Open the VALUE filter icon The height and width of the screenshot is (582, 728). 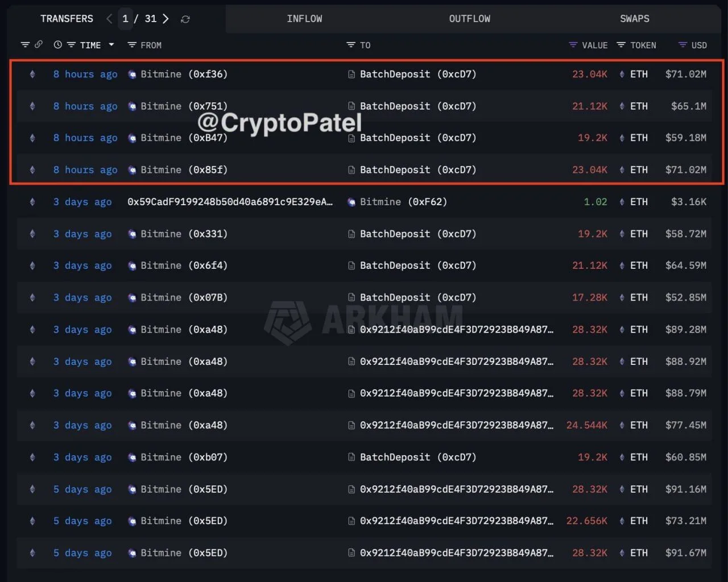tap(573, 45)
